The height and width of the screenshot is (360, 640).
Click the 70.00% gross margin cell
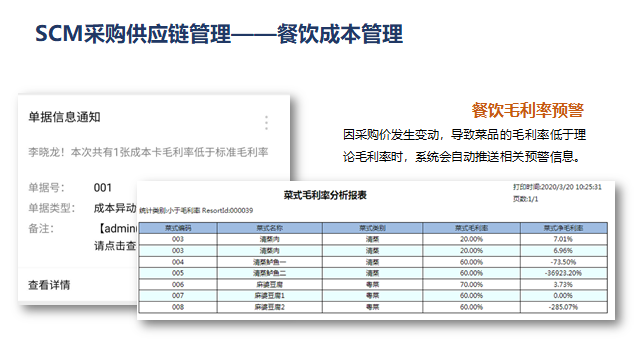tap(471, 284)
